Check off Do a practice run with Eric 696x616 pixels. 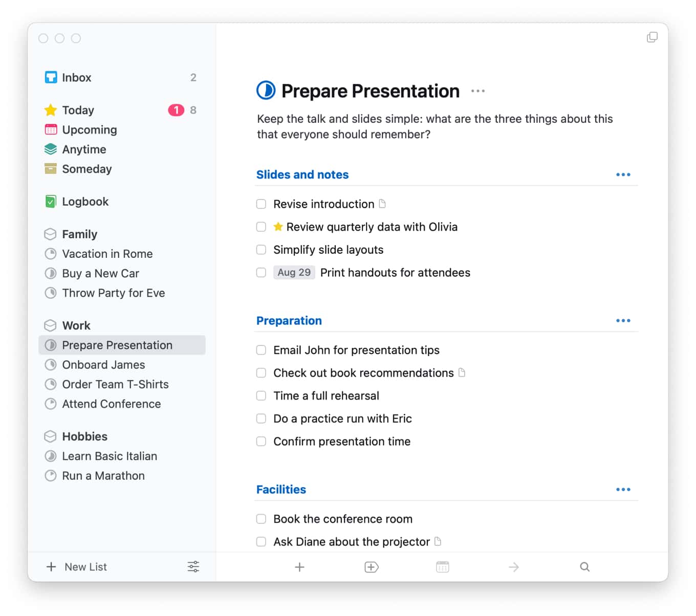[x=262, y=419]
